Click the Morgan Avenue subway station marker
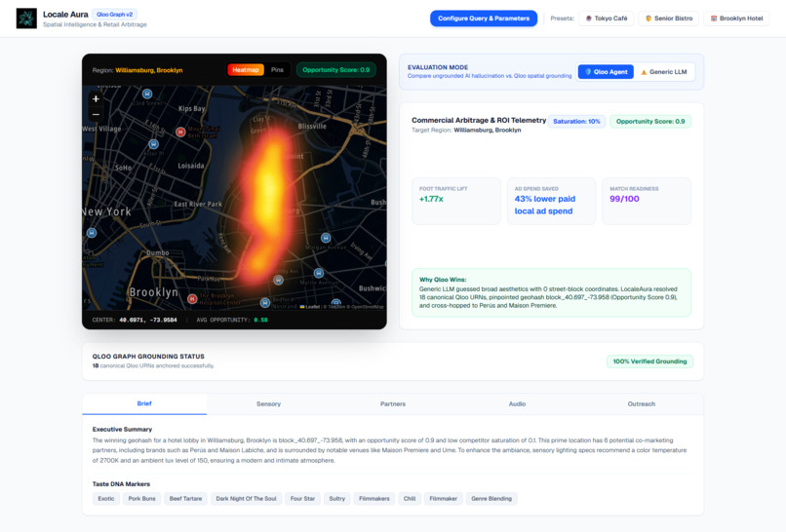 (326, 238)
